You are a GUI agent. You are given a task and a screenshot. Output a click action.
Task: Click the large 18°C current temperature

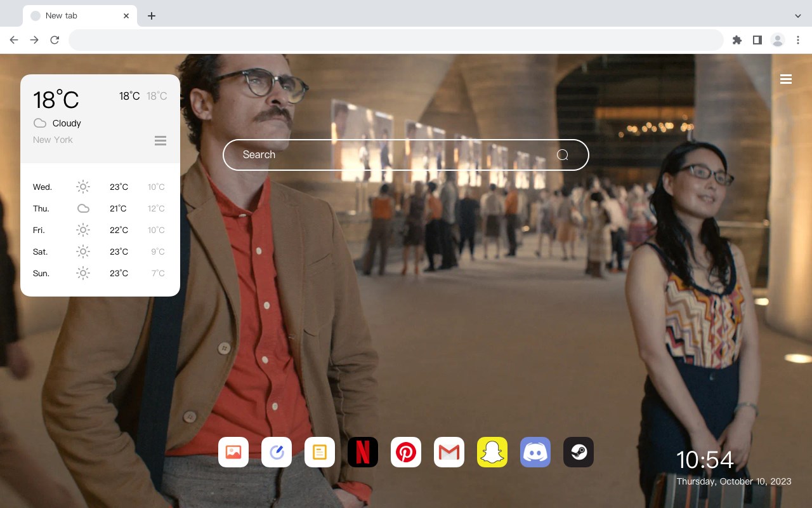coord(56,100)
